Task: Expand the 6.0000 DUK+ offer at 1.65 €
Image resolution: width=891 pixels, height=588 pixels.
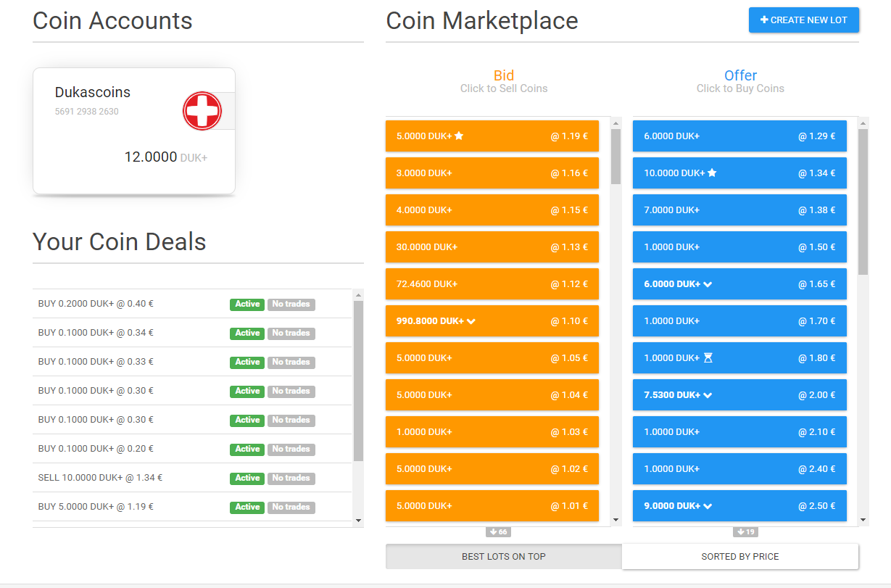Action: coord(708,284)
